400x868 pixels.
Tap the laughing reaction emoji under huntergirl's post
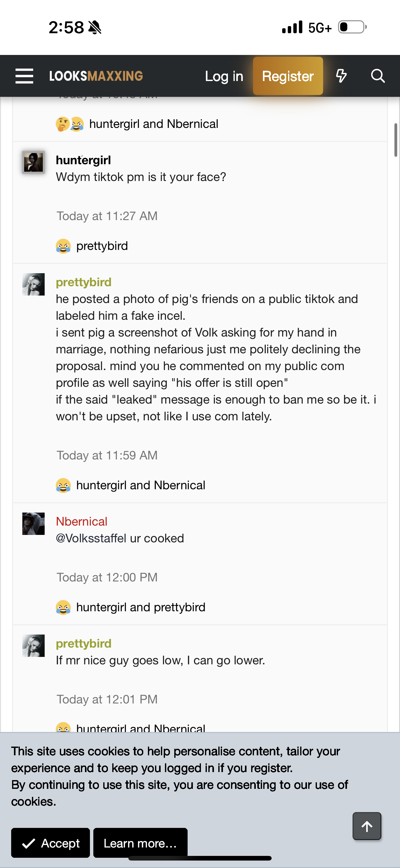(x=63, y=246)
